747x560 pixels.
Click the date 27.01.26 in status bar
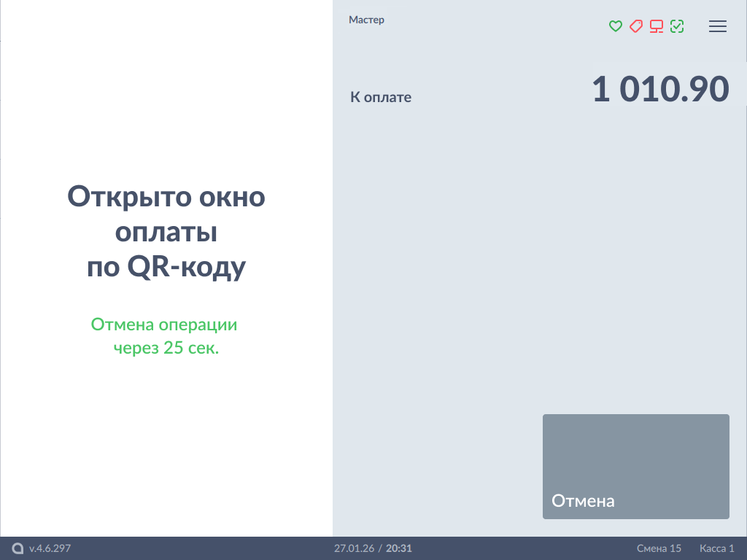coord(354,548)
